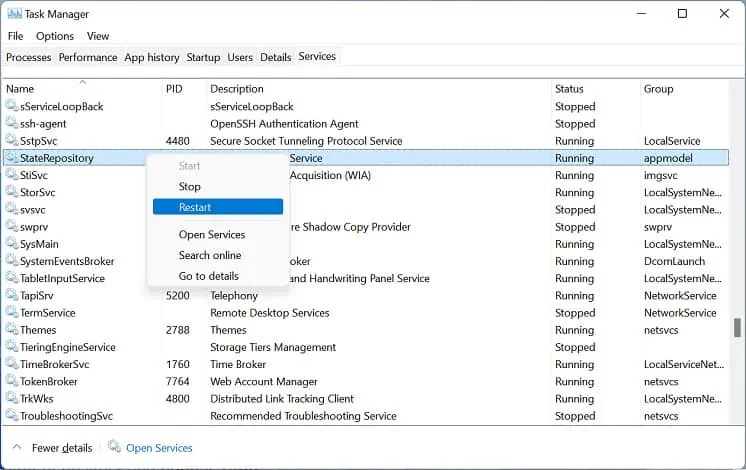Switch to the Processes tab
This screenshot has width=746, height=470.
29,58
